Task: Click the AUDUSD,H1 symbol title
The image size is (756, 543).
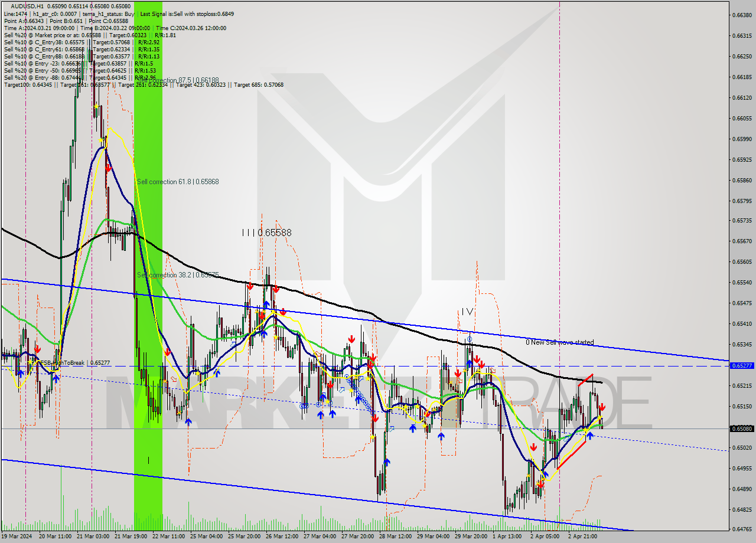Action: point(27,6)
